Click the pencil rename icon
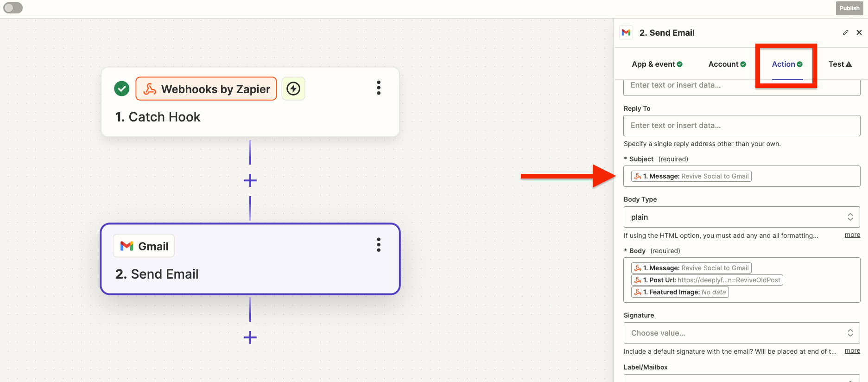868x382 pixels. 845,32
